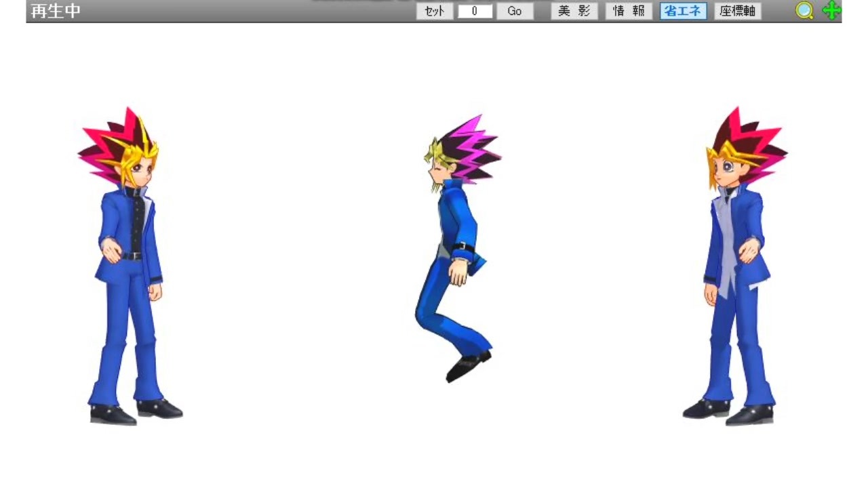Click the yellow magnifier zoom view icon
This screenshot has width=868, height=488.
[804, 11]
